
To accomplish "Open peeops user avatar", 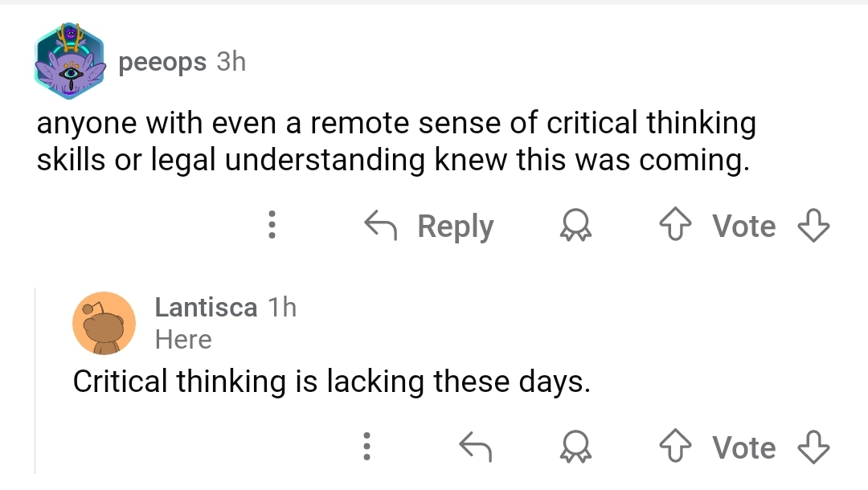I will 71,63.
